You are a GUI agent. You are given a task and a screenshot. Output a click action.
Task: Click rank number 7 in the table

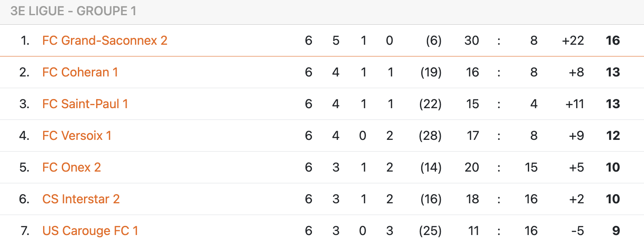[x=25, y=231]
